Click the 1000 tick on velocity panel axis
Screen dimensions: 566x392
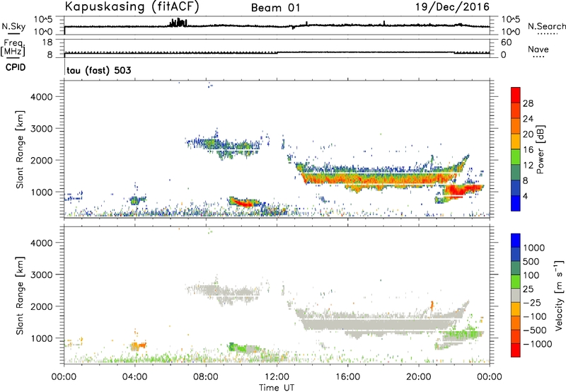(x=42, y=338)
